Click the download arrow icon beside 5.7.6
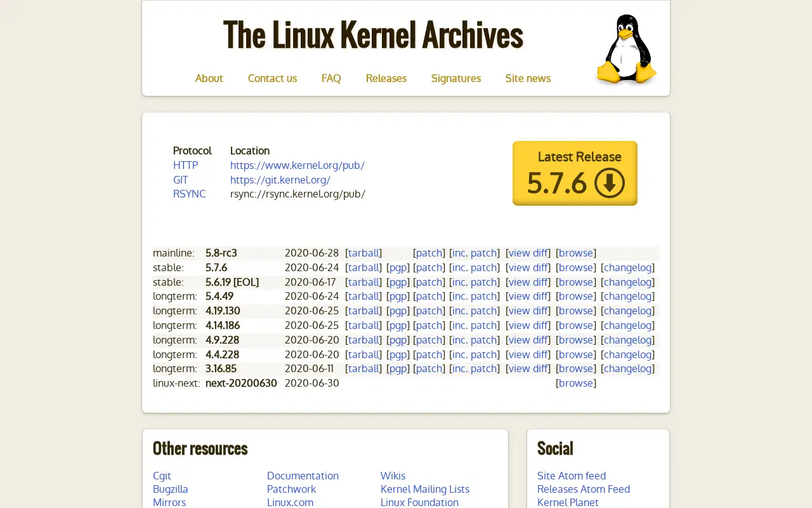This screenshot has width=812, height=508. tap(610, 183)
